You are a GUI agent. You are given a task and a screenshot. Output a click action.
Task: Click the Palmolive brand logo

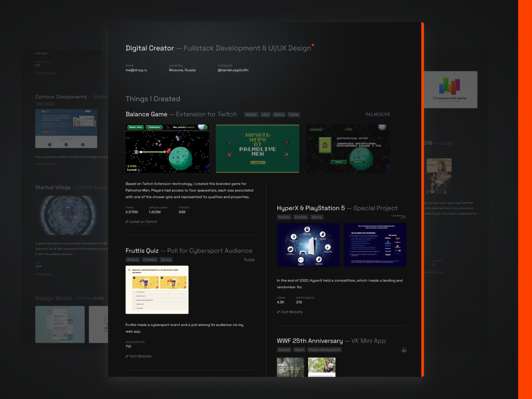(377, 115)
